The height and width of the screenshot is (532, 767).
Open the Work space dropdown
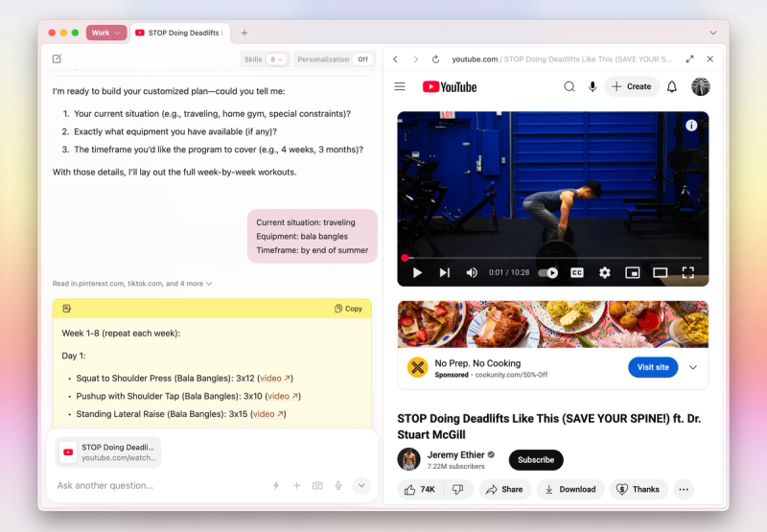tap(106, 33)
